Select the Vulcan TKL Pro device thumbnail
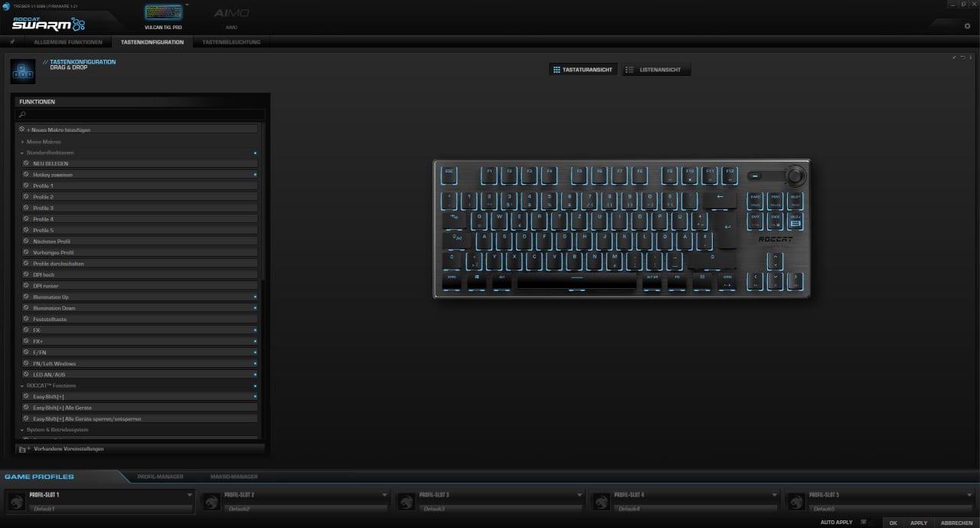The width and height of the screenshot is (980, 528). [164, 13]
